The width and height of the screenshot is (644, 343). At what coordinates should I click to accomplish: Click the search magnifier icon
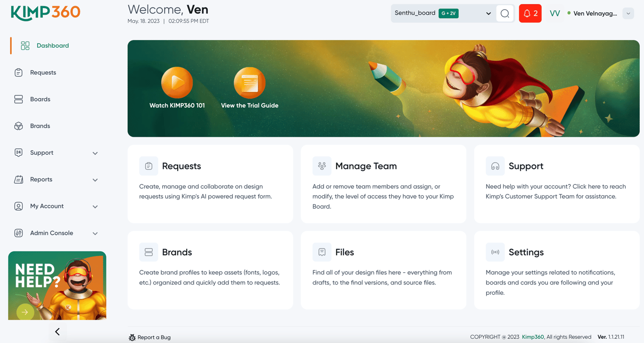pos(505,14)
